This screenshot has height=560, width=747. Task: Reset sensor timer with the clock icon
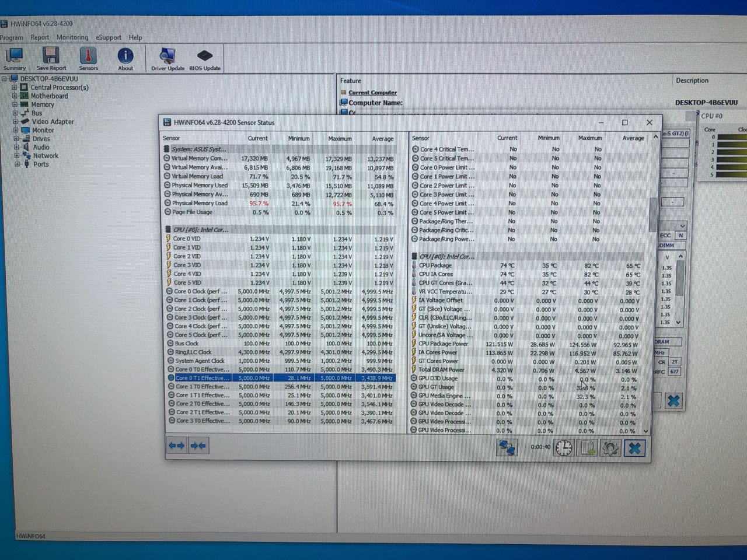click(x=564, y=447)
